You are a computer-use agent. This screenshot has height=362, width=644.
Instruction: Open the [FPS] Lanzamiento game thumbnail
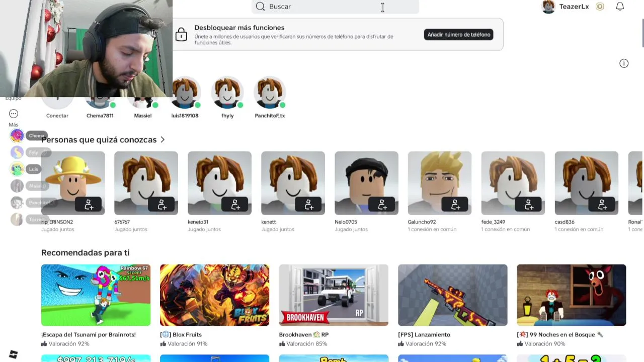click(x=453, y=295)
